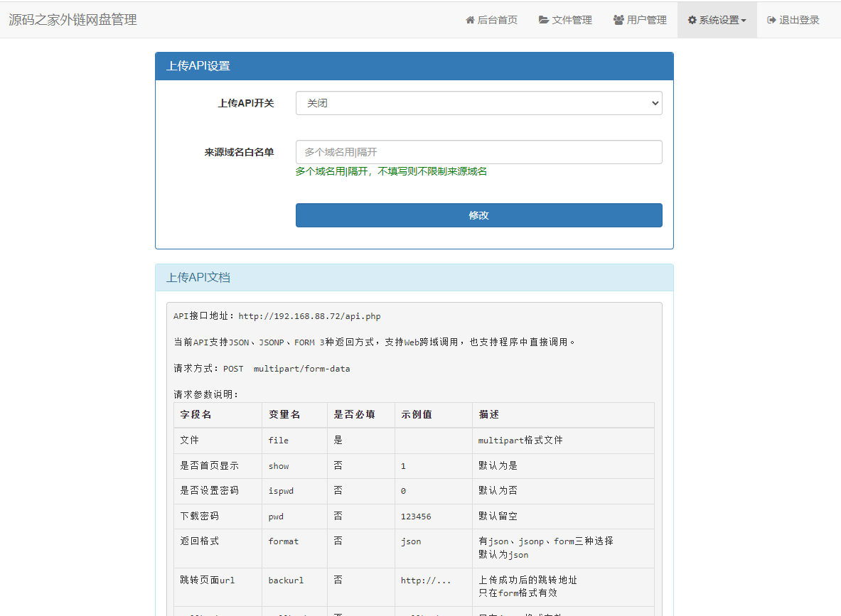The height and width of the screenshot is (616, 841).
Task: Click the API address http://192.168.88.72/api.php text
Action: click(309, 316)
